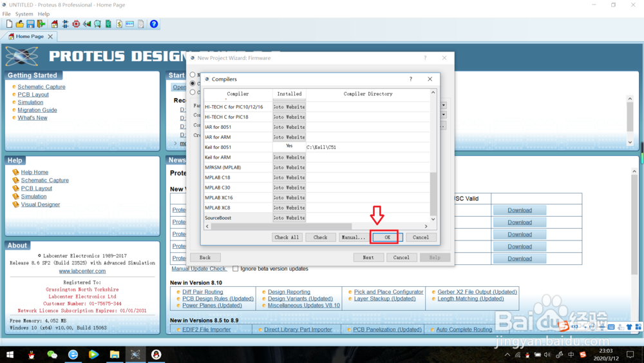Open the Visual Designer help link
The image size is (644, 363).
(x=40, y=204)
